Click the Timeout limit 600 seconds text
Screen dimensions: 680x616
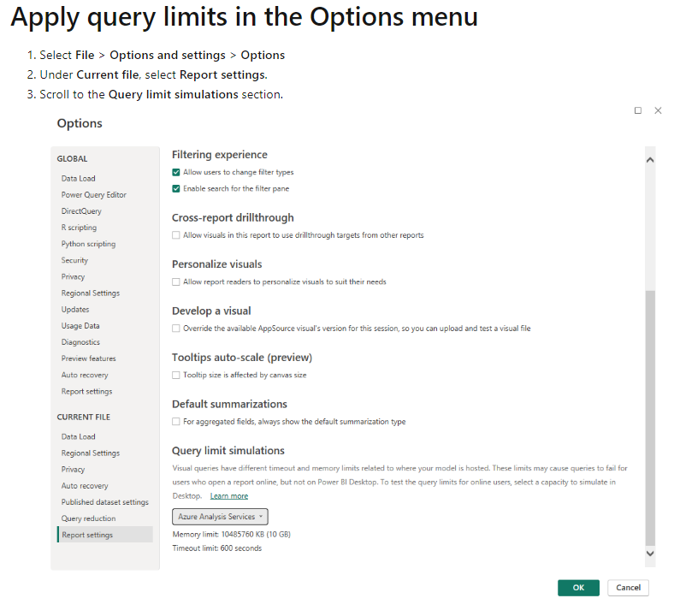217,548
